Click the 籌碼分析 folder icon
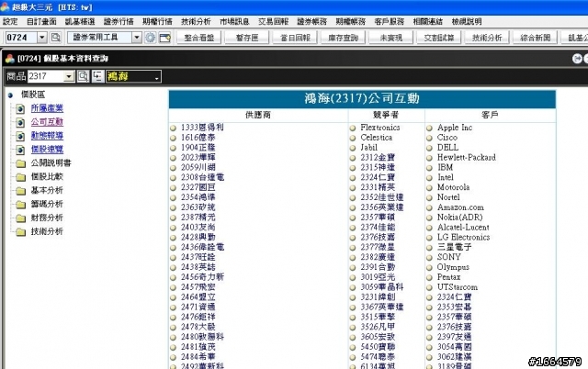This screenshot has height=369, width=588. 20,205
